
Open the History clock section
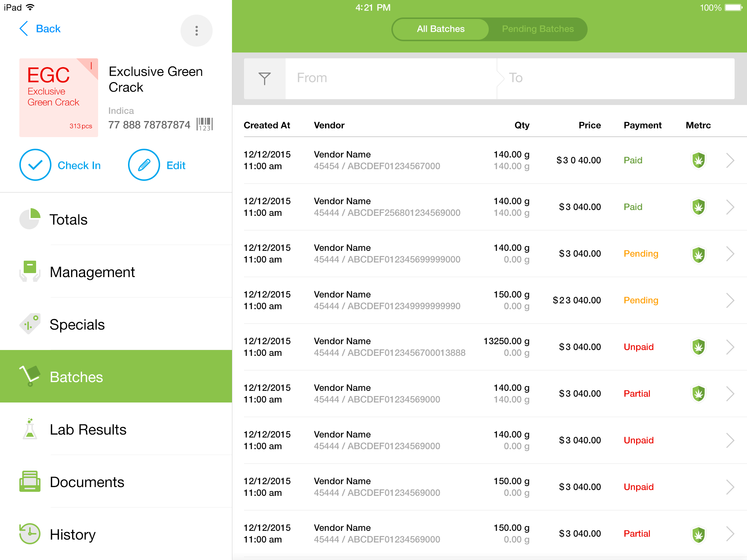point(30,534)
